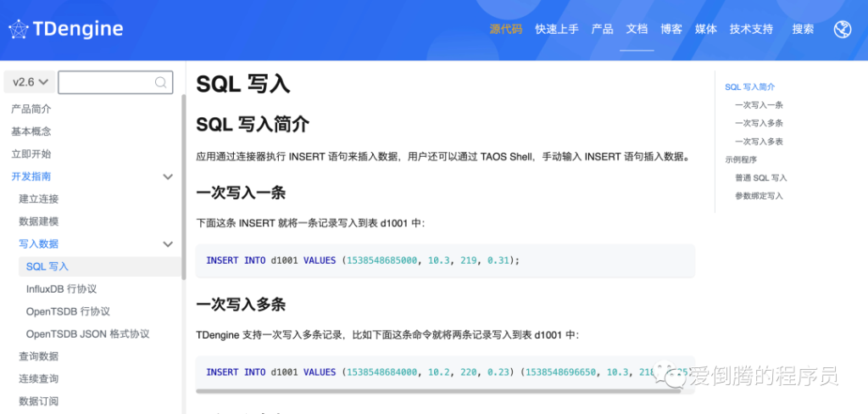Open InfluxDB 行协议 sidebar item
Viewport: 868px width, 414px height.
point(61,288)
